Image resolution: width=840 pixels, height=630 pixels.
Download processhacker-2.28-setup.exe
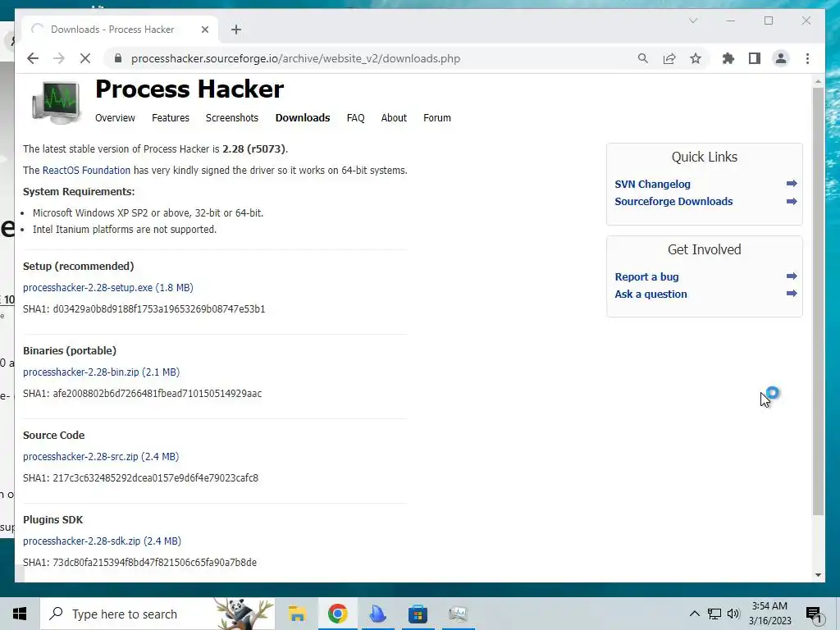pos(108,288)
